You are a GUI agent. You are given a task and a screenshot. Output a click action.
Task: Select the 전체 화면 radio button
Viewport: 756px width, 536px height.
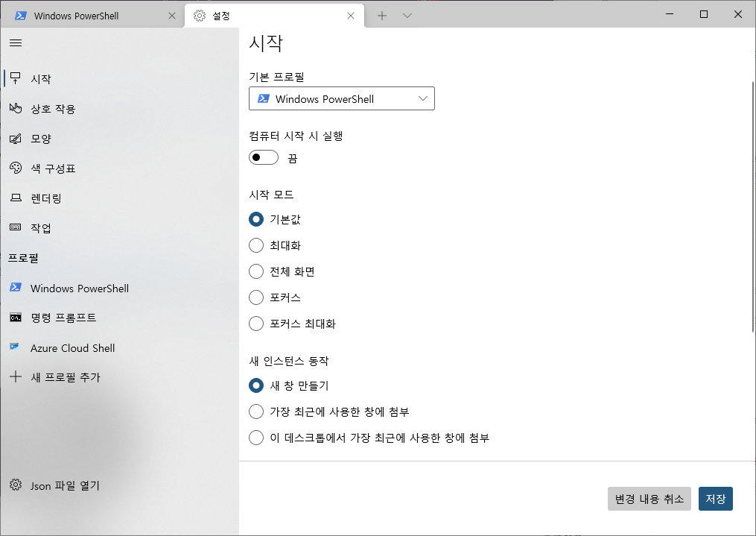256,271
